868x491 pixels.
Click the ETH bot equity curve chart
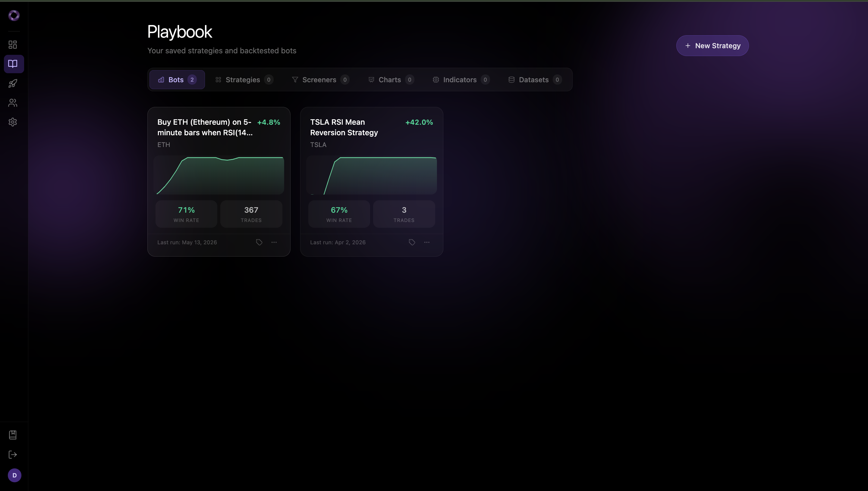tap(219, 175)
